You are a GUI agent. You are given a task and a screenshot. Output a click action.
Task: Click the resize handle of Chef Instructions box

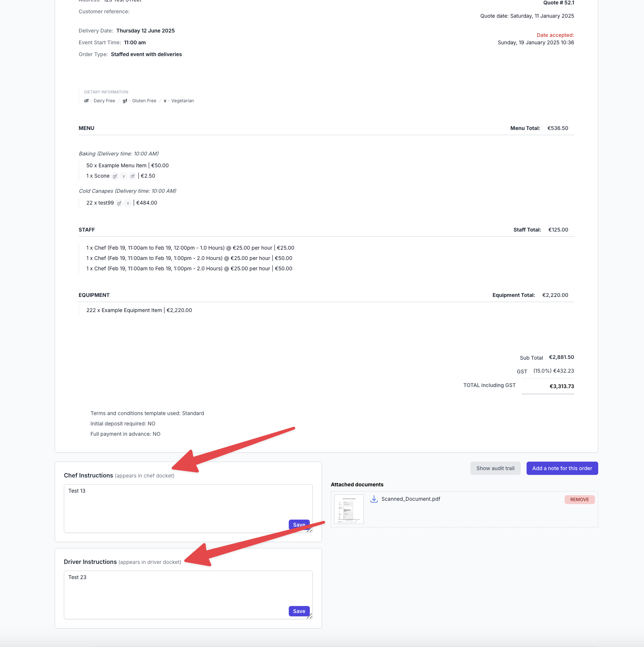click(310, 530)
